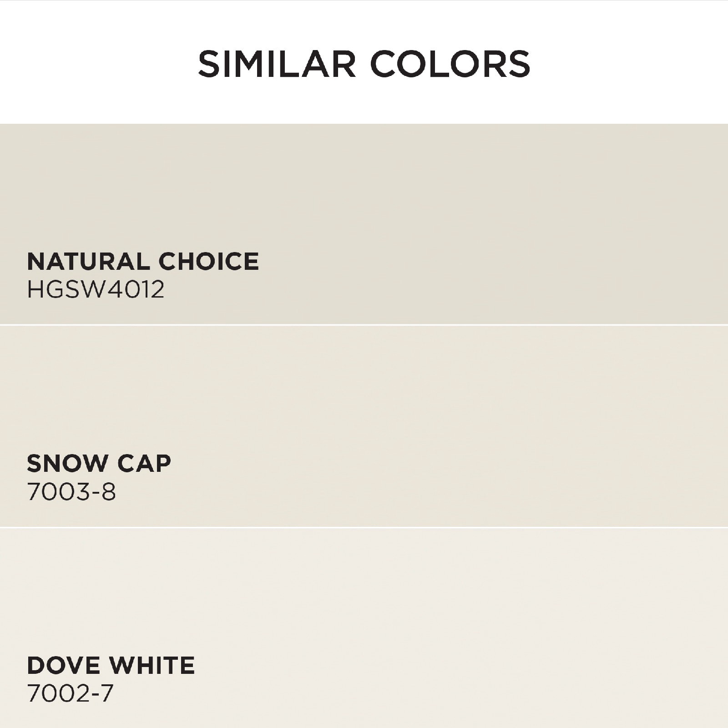The width and height of the screenshot is (728, 728).
Task: Click the word NATURAL in first swatch
Action: [88, 261]
